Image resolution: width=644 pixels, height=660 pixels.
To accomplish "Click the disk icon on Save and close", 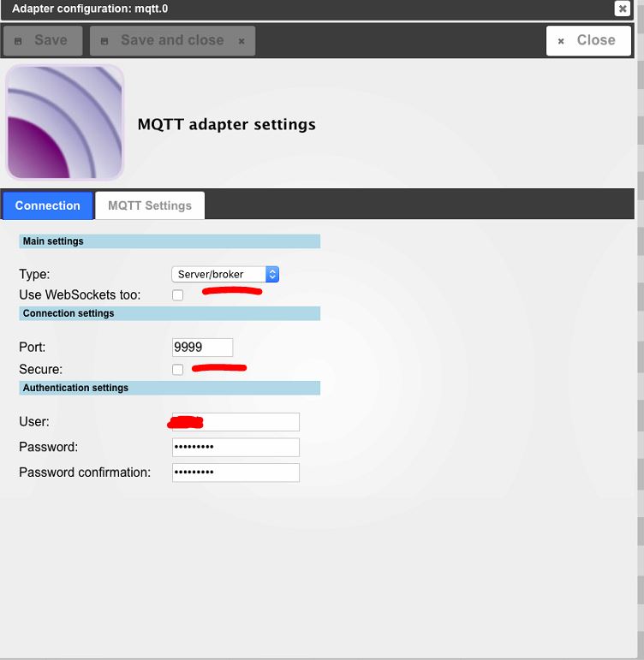I will click(105, 41).
